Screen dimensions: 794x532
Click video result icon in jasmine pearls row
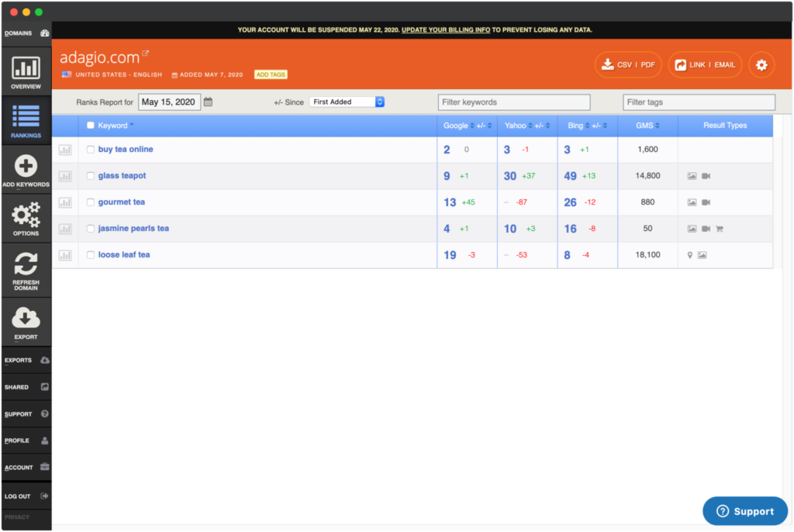(706, 229)
